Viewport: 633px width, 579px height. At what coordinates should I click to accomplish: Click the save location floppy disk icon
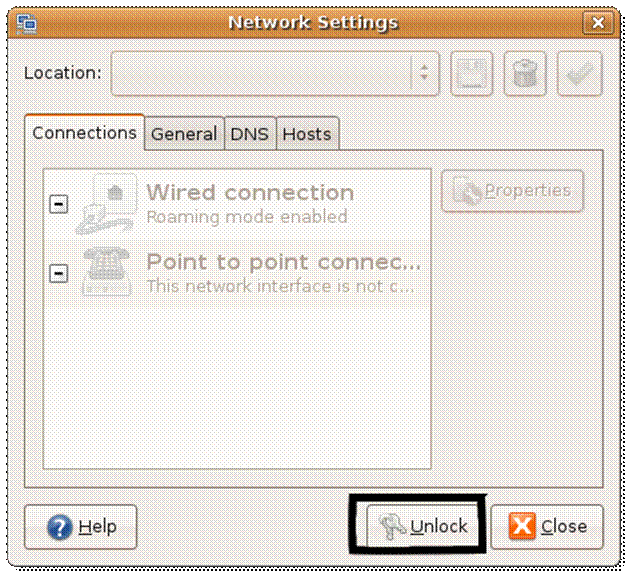472,73
